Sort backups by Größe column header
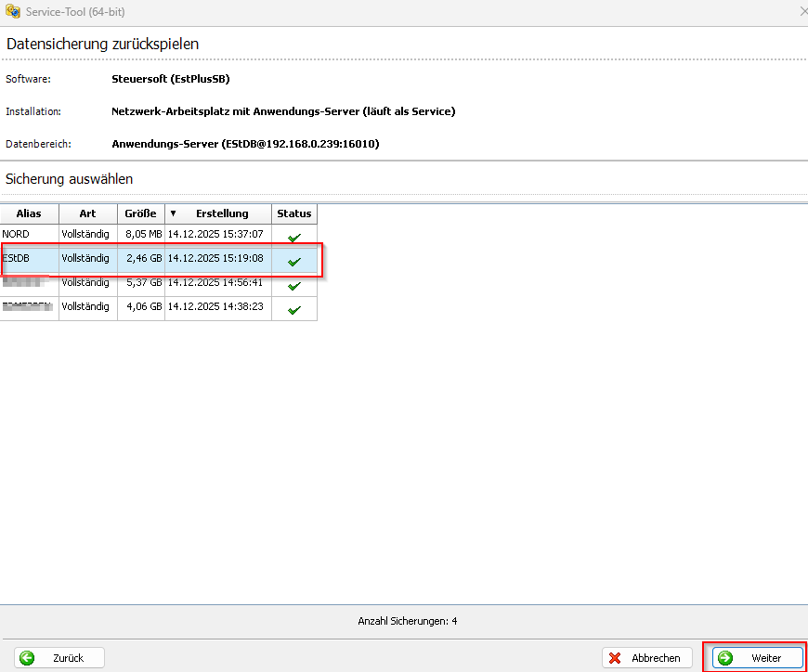This screenshot has height=672, width=808. tap(140, 213)
